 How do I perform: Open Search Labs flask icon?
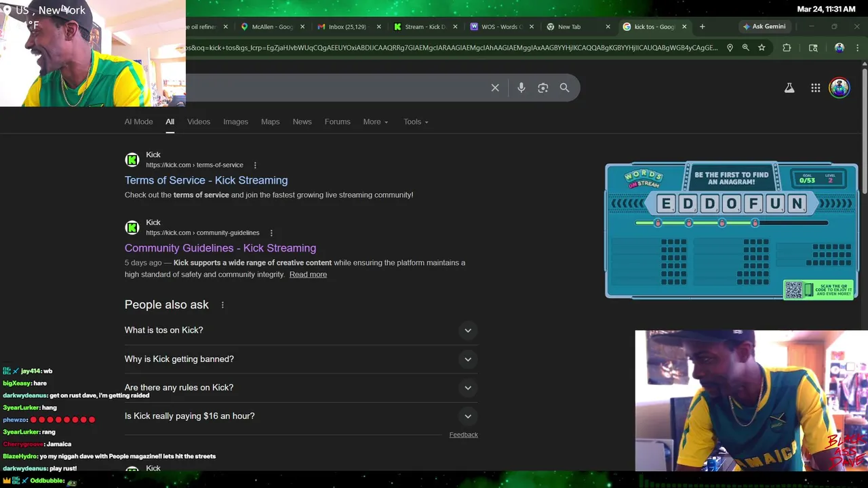point(789,88)
